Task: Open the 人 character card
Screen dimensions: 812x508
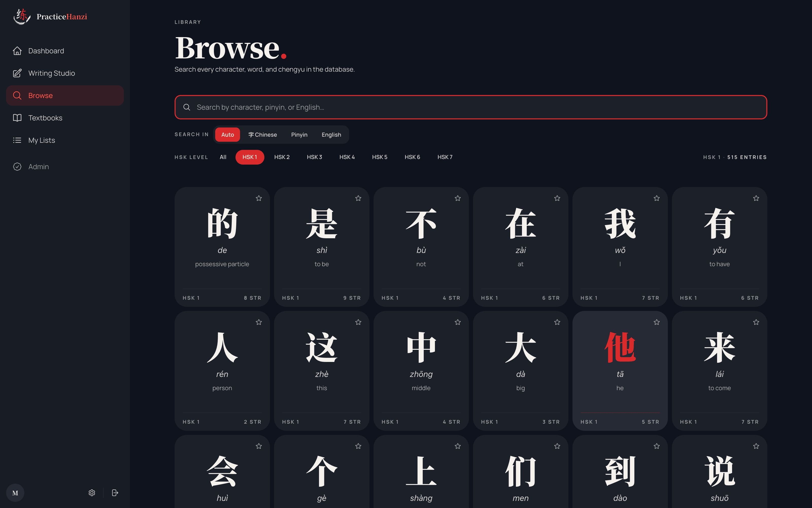Action: (x=222, y=371)
